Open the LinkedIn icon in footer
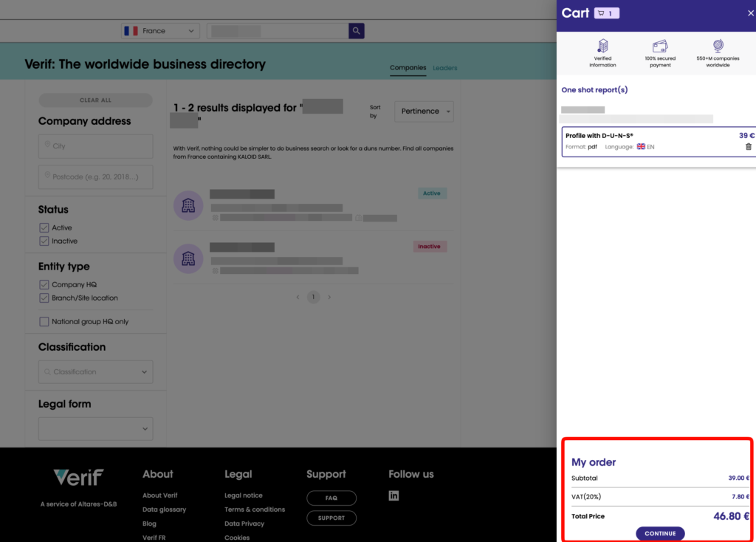This screenshot has height=542, width=756. click(x=394, y=495)
